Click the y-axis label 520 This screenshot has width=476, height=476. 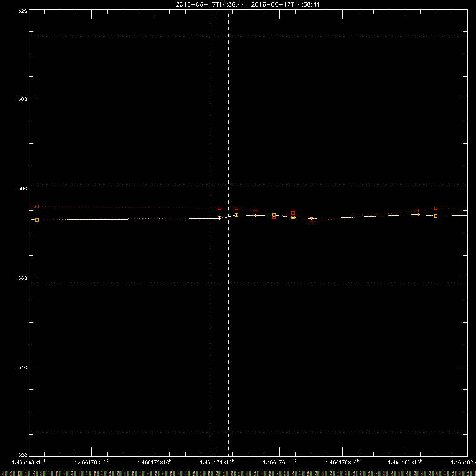click(x=23, y=455)
